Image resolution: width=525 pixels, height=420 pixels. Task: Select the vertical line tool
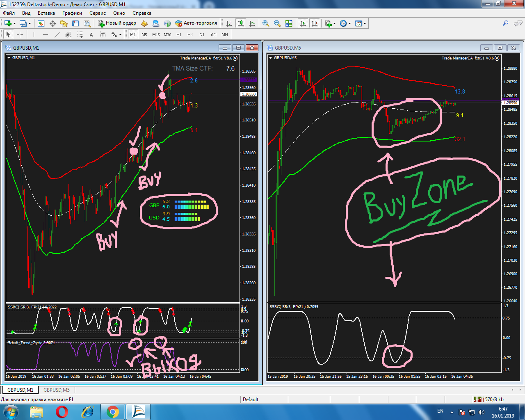pos(34,34)
